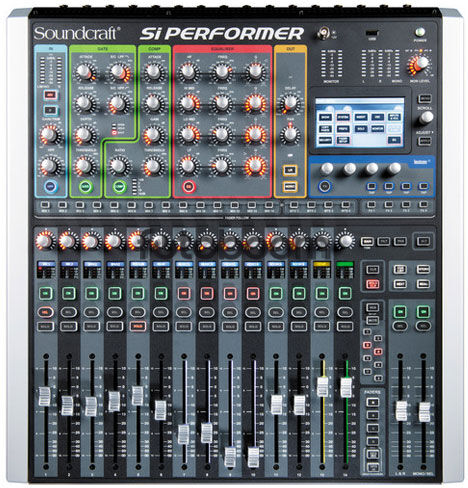The height and width of the screenshot is (488, 468).
Task: Click the Compressor Ratio knob
Action: 119,166
